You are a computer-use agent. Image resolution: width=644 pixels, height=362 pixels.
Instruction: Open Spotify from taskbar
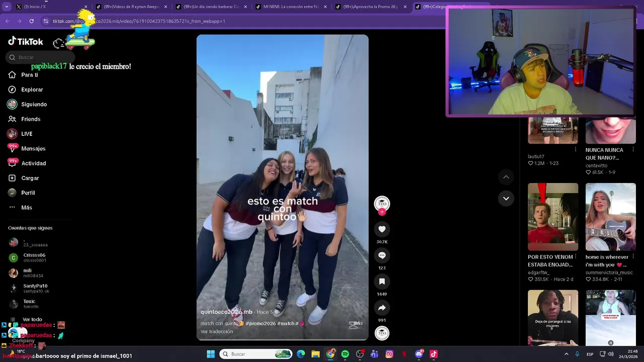pos(345,354)
